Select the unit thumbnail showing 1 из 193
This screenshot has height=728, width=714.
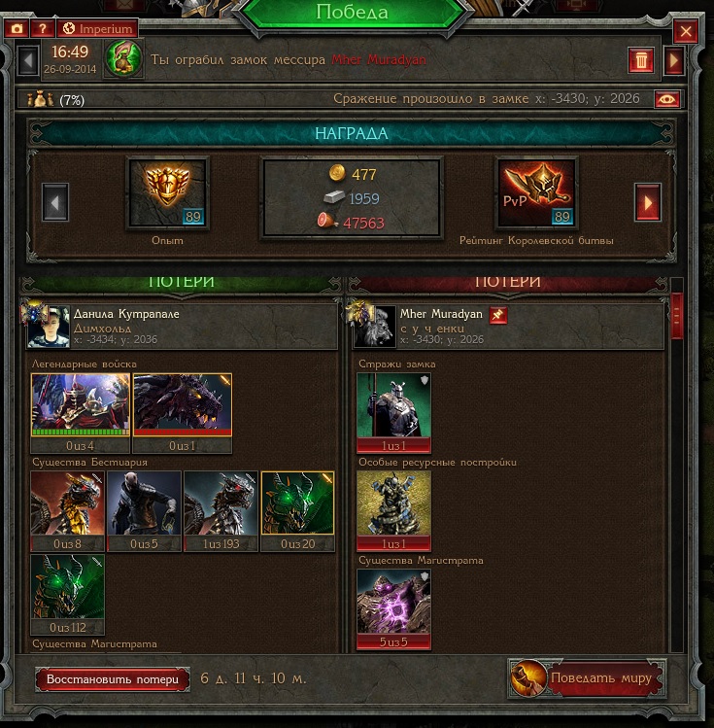[x=221, y=510]
